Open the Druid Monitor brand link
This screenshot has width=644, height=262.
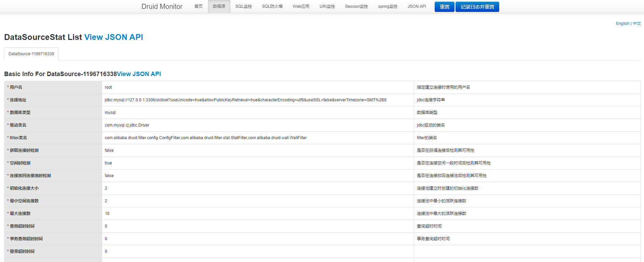coord(162,6)
